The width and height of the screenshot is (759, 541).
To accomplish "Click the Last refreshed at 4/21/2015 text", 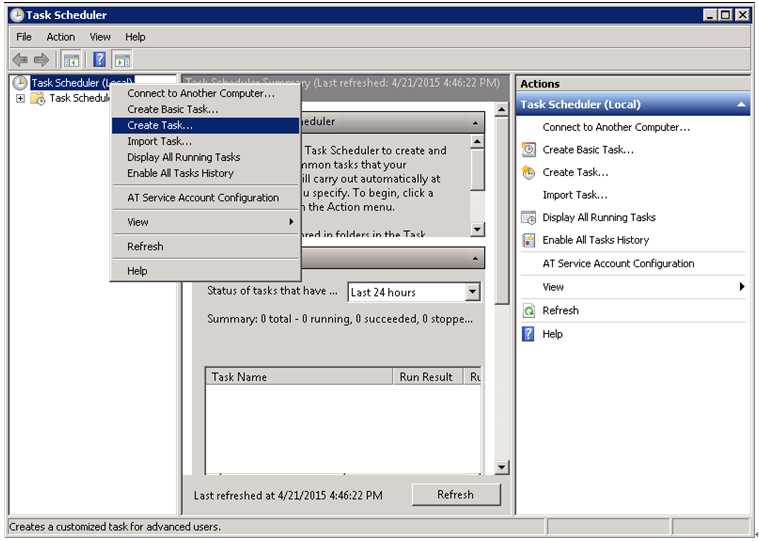I will click(288, 496).
